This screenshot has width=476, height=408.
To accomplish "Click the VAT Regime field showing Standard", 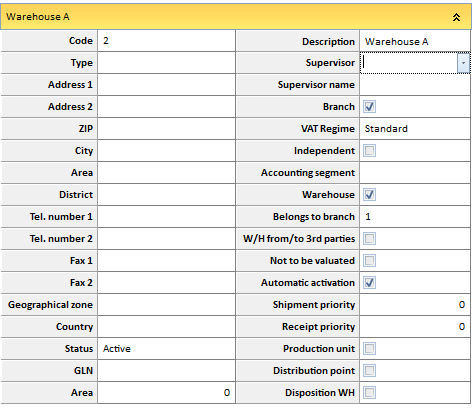I will tap(415, 129).
